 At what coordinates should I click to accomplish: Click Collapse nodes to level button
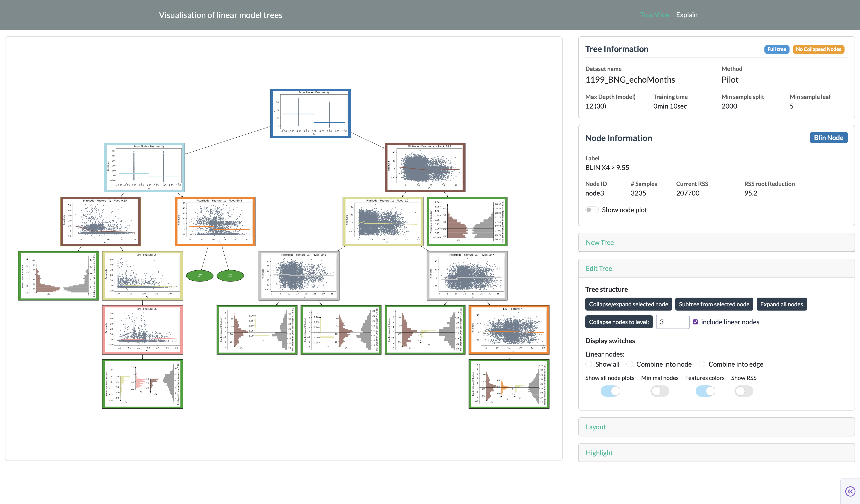tap(619, 322)
